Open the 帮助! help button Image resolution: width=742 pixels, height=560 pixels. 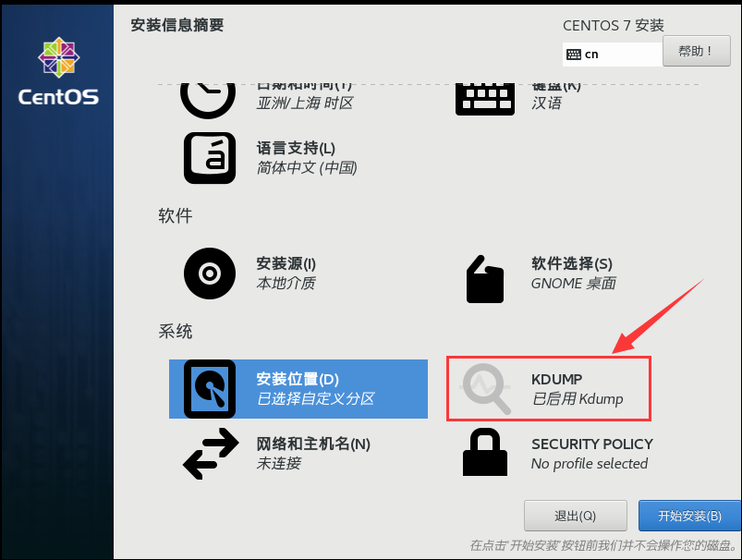(696, 51)
